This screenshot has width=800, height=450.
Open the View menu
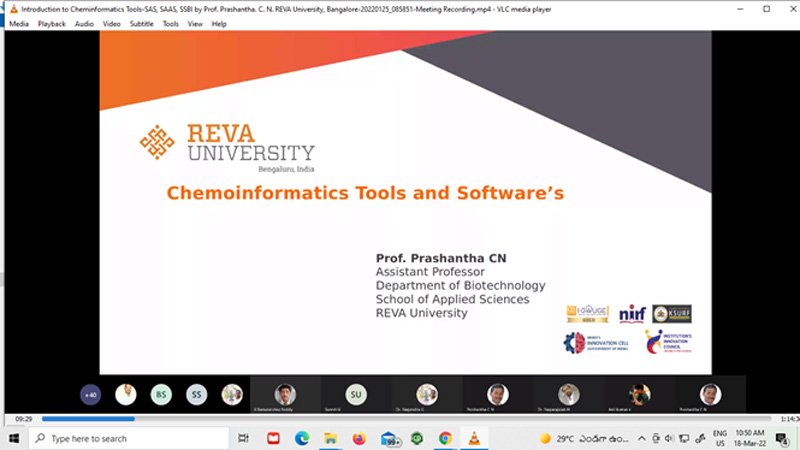[195, 24]
